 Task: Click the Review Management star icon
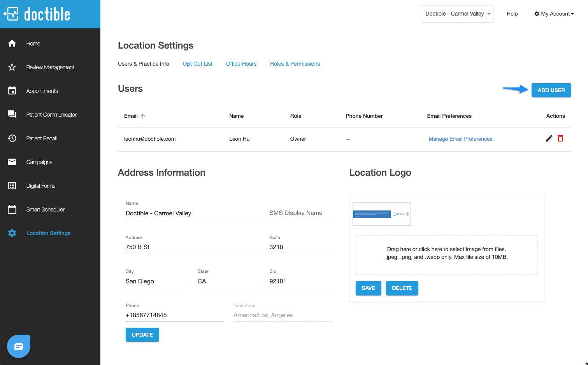click(12, 67)
